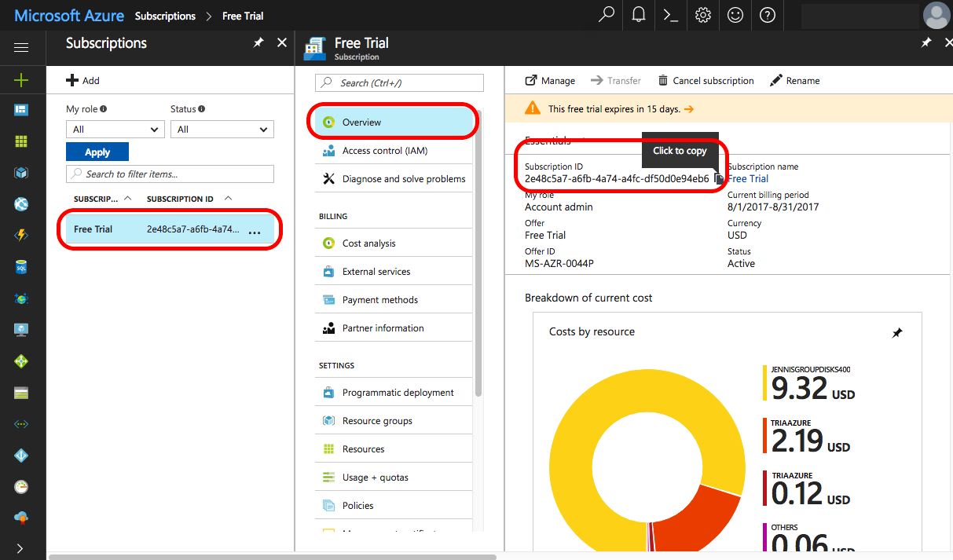Click the blue Apply button
Image resolution: width=953 pixels, height=560 pixels.
coord(97,152)
